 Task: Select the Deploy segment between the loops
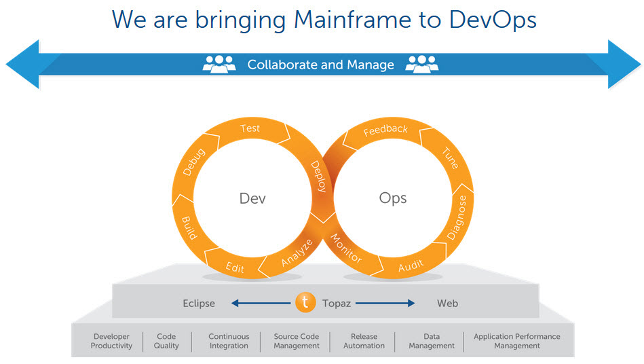(319, 177)
